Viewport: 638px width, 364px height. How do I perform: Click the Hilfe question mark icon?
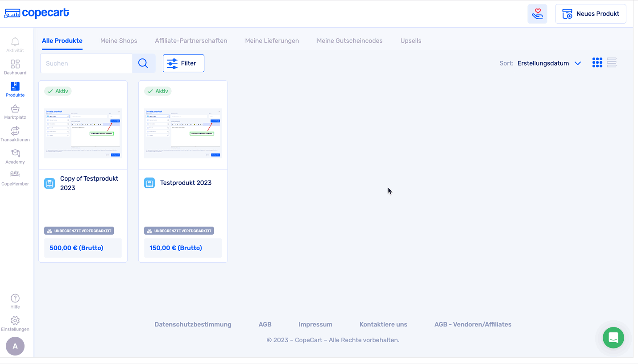click(x=15, y=299)
